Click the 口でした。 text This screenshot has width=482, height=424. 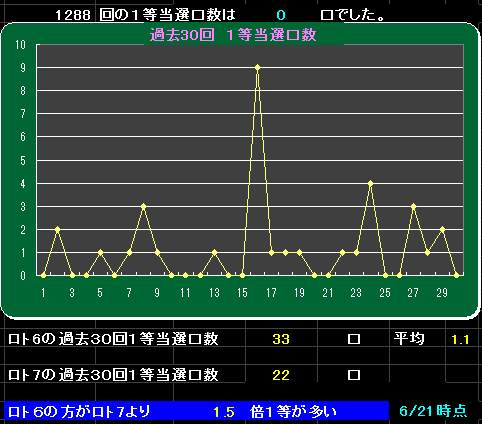point(352,15)
